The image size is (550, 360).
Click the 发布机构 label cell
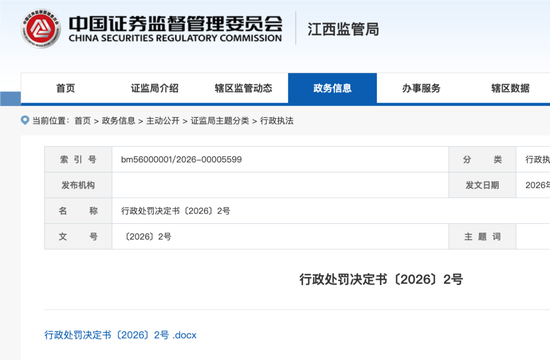point(78,185)
